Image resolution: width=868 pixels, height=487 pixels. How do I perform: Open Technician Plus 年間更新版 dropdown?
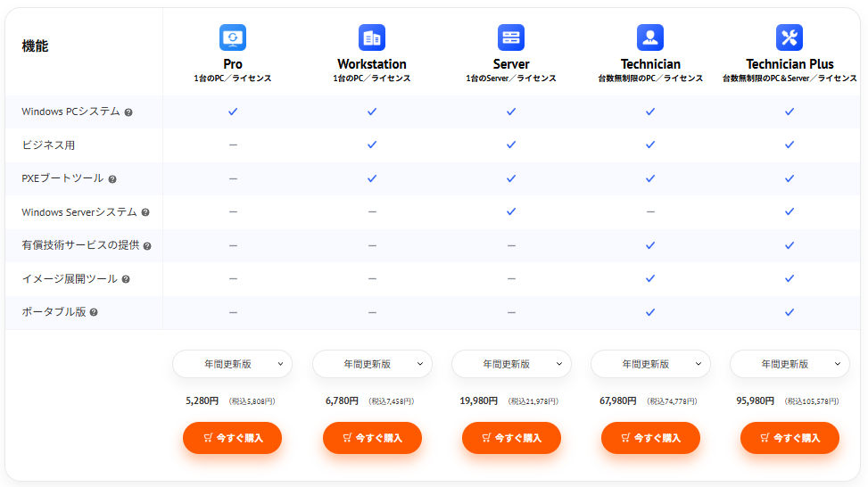(789, 364)
